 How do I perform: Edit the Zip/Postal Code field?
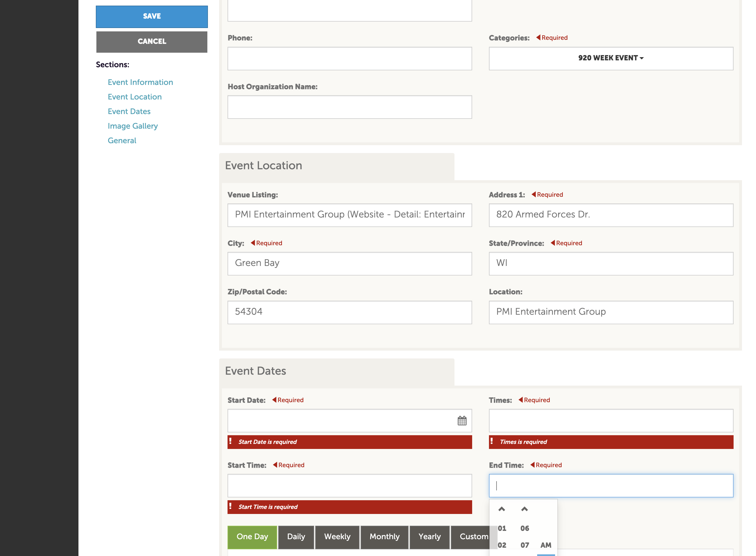click(350, 312)
